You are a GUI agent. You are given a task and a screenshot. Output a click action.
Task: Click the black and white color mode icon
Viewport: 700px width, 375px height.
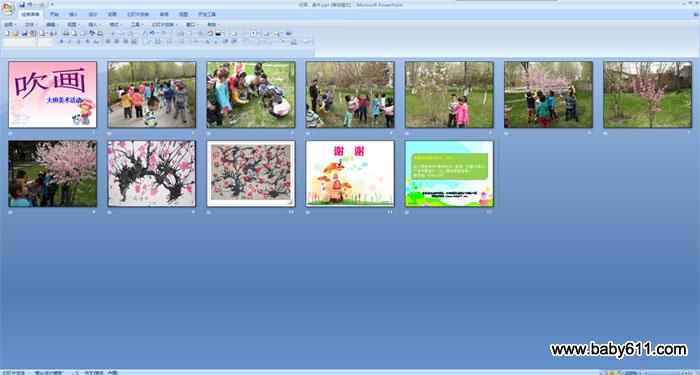click(x=218, y=33)
